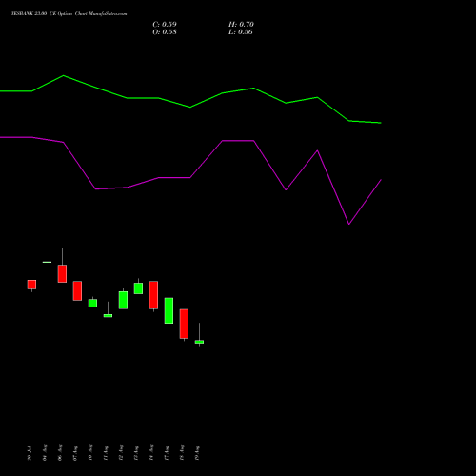Screen dimensions: 476x476
Task: Click the 13 Aug date label
Action: pyautogui.click(x=136, y=453)
